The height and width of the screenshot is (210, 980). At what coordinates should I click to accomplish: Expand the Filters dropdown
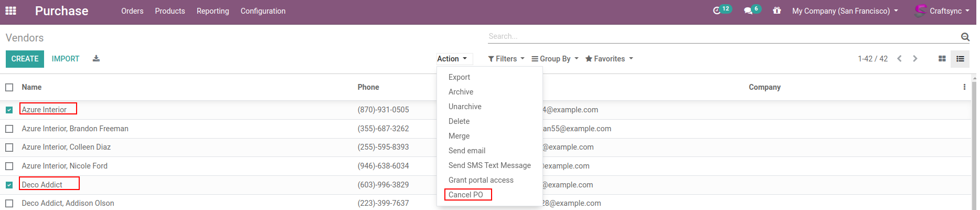coord(506,59)
